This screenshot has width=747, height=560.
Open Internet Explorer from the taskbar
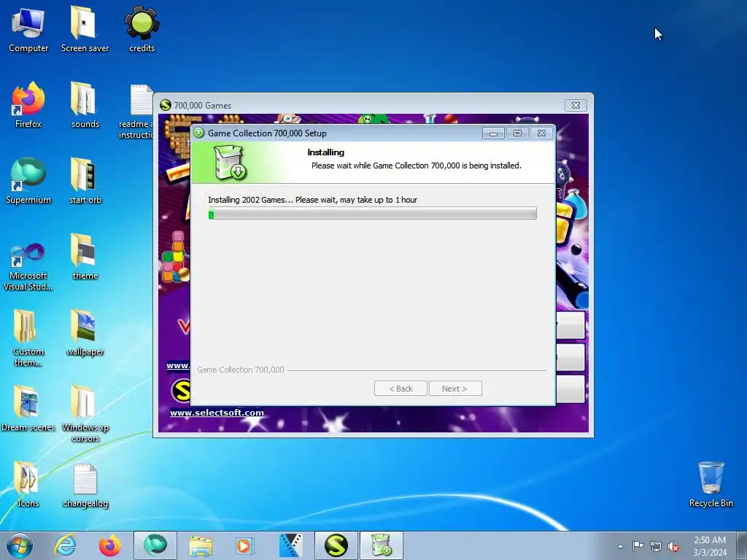point(65,545)
